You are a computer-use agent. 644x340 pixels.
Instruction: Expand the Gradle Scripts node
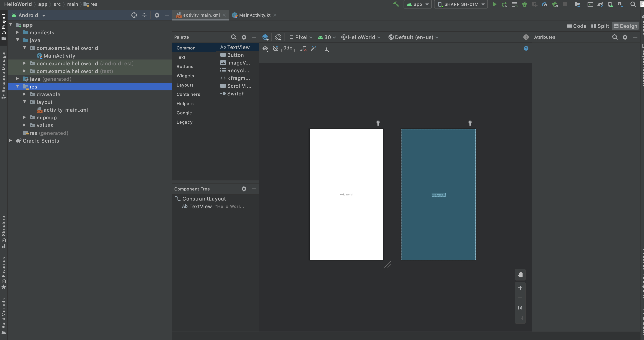(x=10, y=140)
